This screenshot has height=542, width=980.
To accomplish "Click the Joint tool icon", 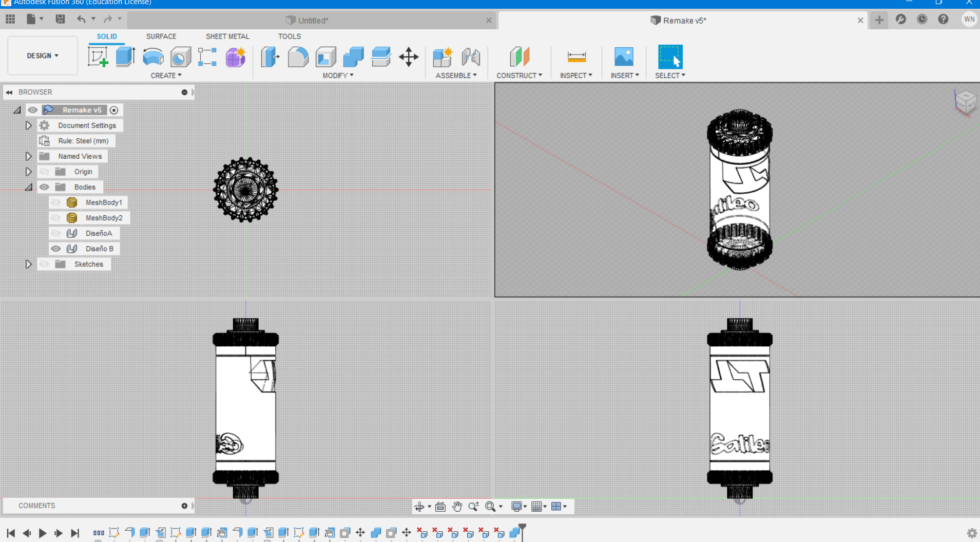I will pos(471,57).
